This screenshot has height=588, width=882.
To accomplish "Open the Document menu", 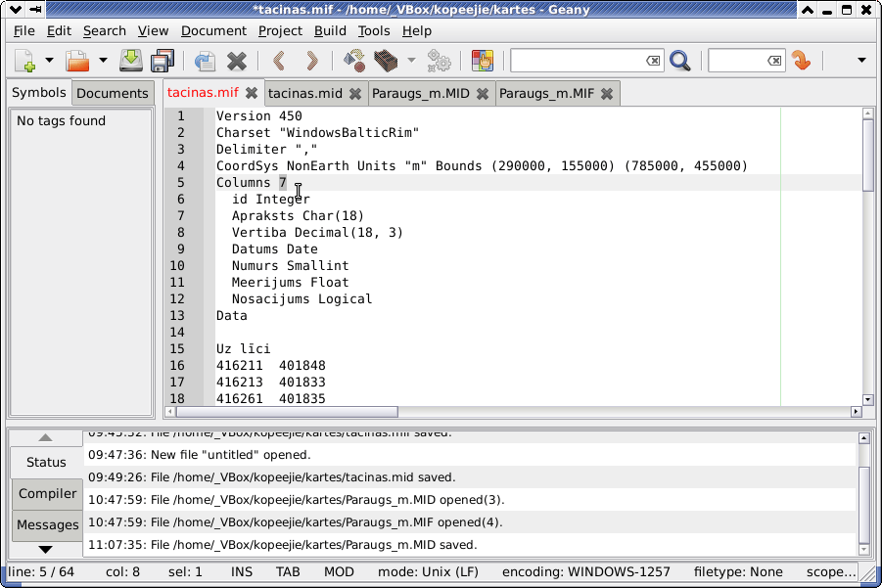I will (213, 31).
